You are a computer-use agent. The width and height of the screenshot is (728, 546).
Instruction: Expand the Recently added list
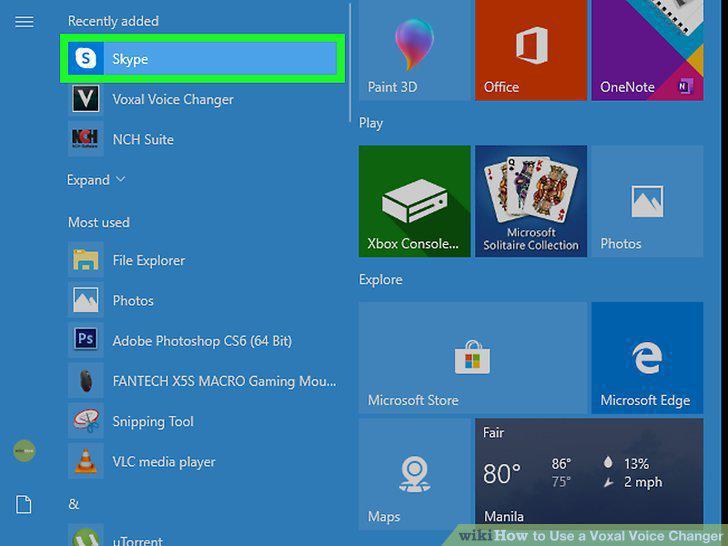96,180
